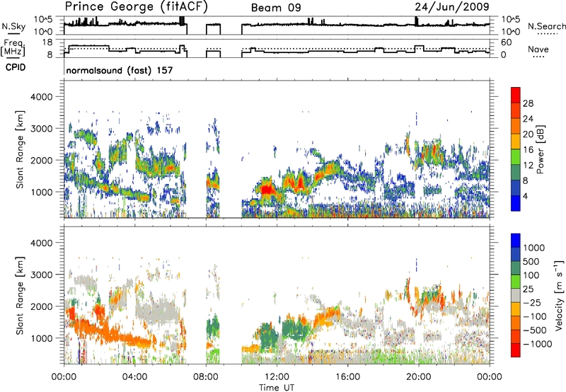Click the "Nave" legend label
Screen dimensions: 566x392
point(538,50)
